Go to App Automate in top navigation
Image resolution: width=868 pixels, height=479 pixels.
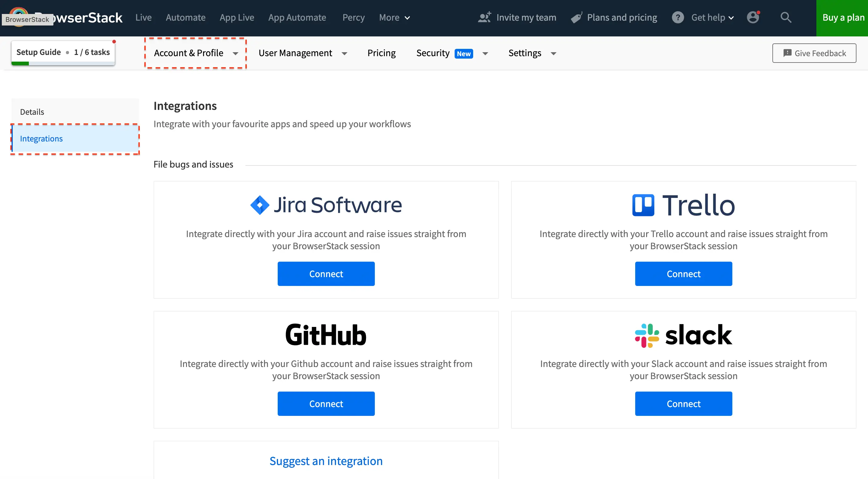click(x=297, y=18)
